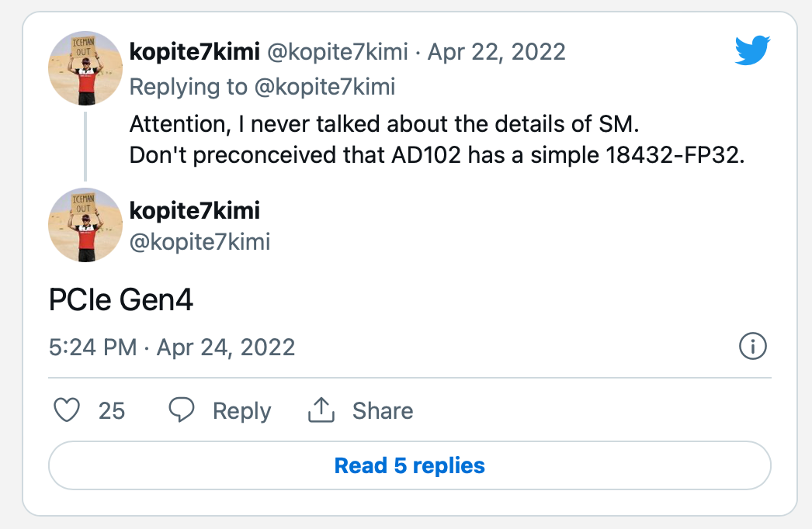Select the @kopite7kimi handle above PCIe Gen4

click(200, 242)
